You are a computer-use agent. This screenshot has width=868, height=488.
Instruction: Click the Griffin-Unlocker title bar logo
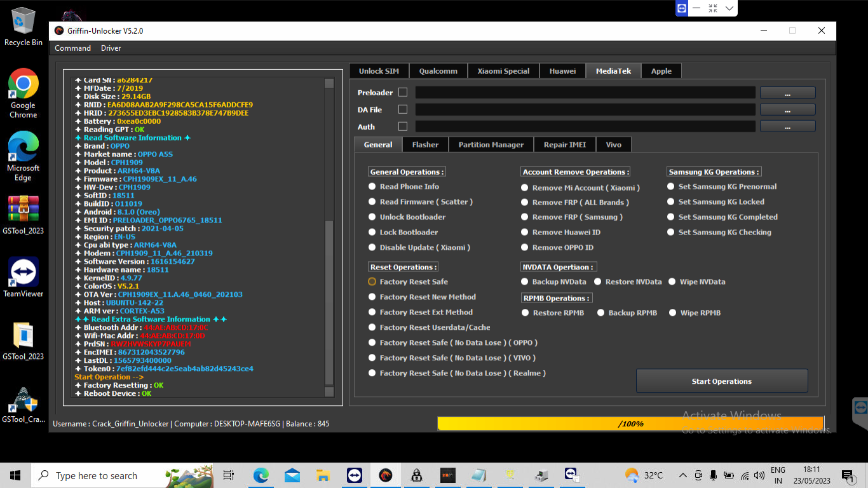coord(59,30)
